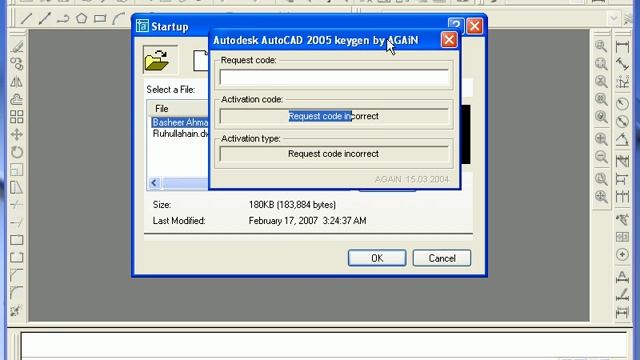
Task: Select the Ordinate Dimension tool
Action: pos(622,82)
